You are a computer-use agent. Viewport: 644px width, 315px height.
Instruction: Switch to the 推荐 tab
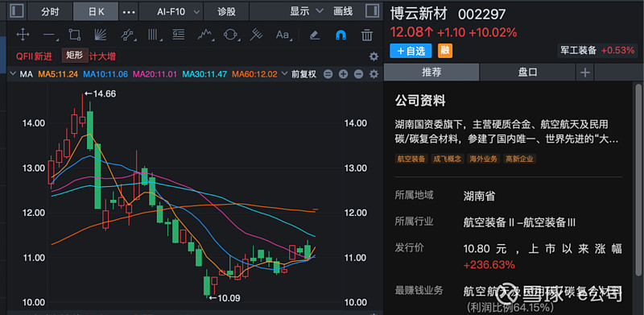[x=431, y=73]
